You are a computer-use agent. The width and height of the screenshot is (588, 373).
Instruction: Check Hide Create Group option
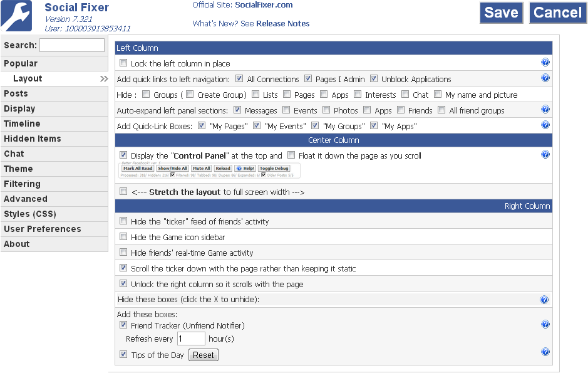tap(190, 94)
